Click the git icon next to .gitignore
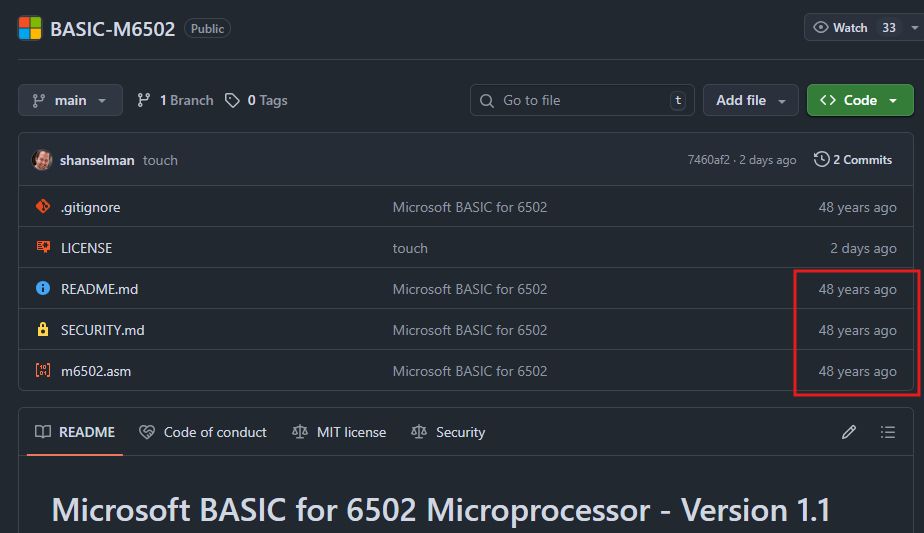Viewport: 924px width, 533px height. [x=42, y=206]
